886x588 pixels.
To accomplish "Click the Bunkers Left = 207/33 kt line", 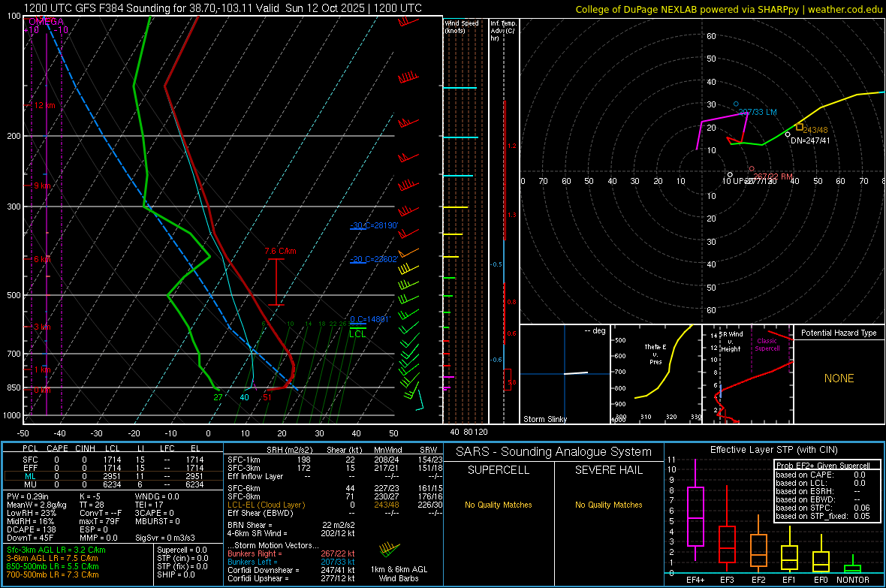I will (x=291, y=562).
